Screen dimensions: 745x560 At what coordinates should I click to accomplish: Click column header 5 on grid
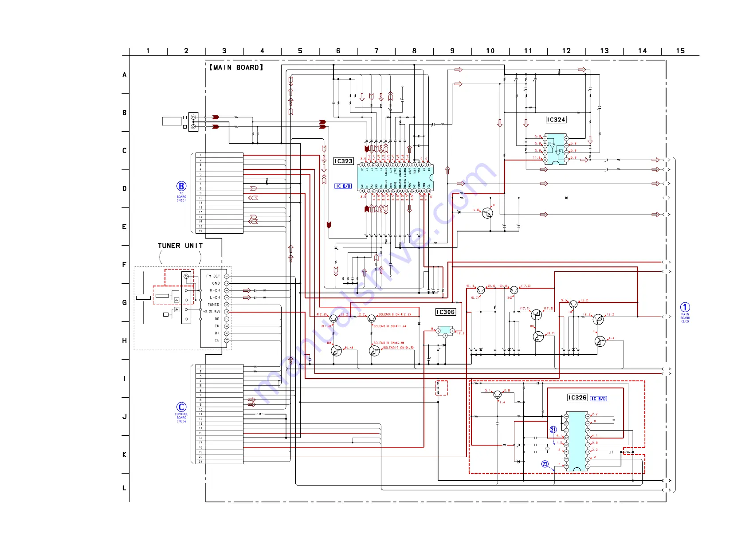point(300,51)
